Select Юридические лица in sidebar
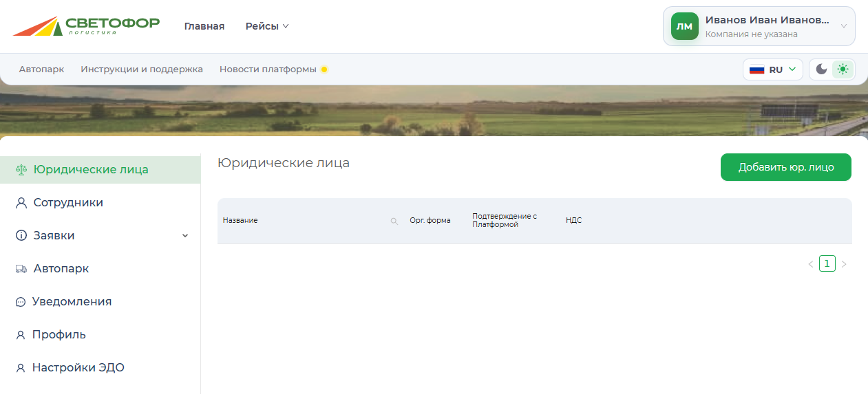Viewport: 868px width, 401px height. click(x=100, y=169)
